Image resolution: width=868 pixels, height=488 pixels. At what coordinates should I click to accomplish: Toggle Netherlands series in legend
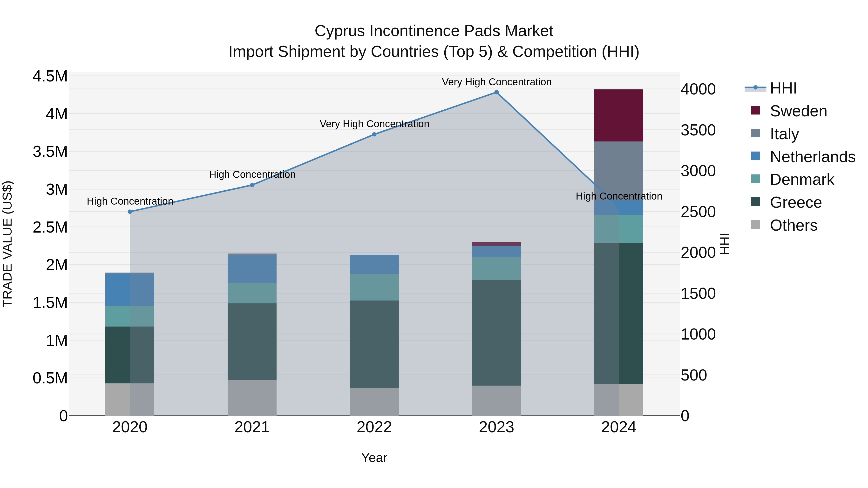pos(803,157)
